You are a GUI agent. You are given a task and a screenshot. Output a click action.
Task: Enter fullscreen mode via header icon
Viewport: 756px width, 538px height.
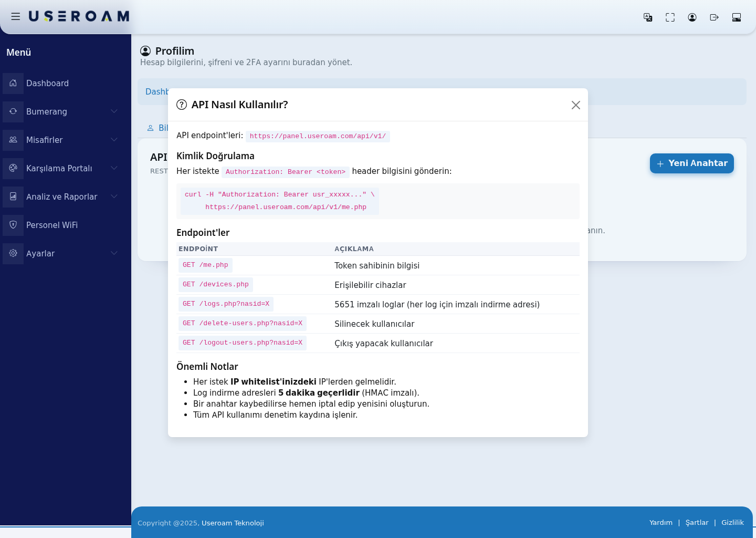coord(670,17)
